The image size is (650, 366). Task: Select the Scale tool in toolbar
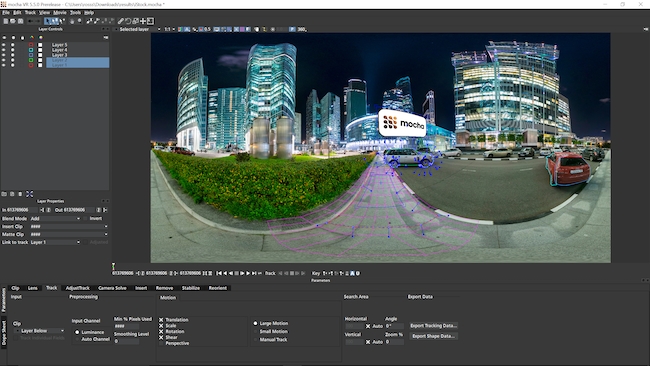pos(135,21)
